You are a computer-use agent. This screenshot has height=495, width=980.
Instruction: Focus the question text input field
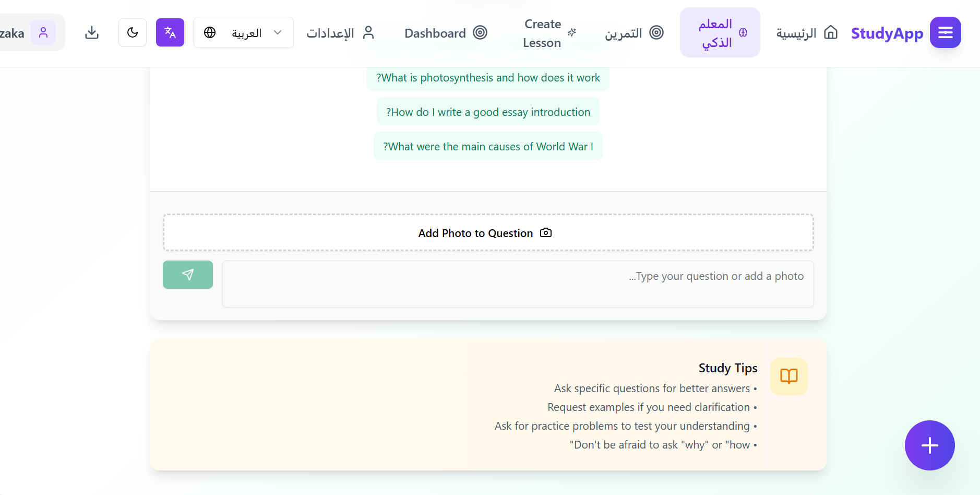[518, 284]
